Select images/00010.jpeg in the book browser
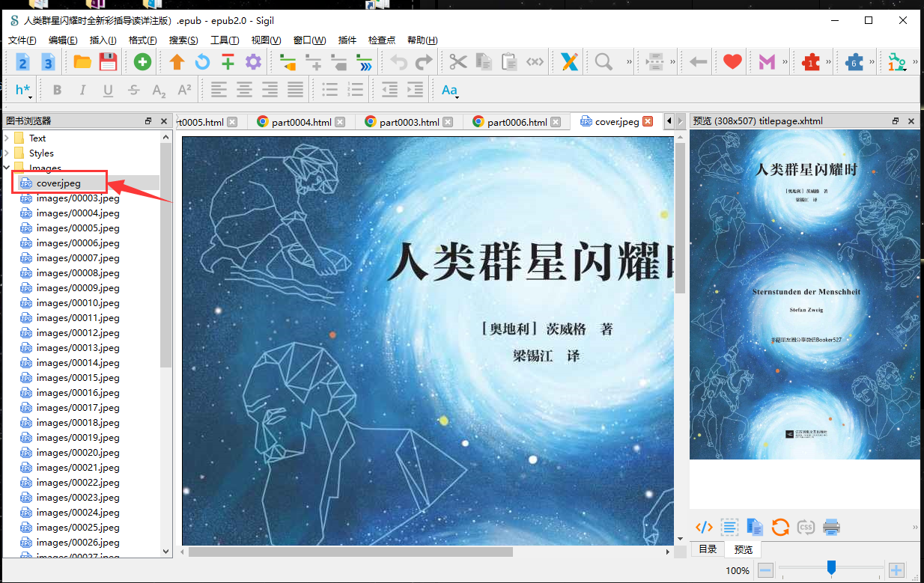Screen dimensions: 924x583 [x=78, y=303]
